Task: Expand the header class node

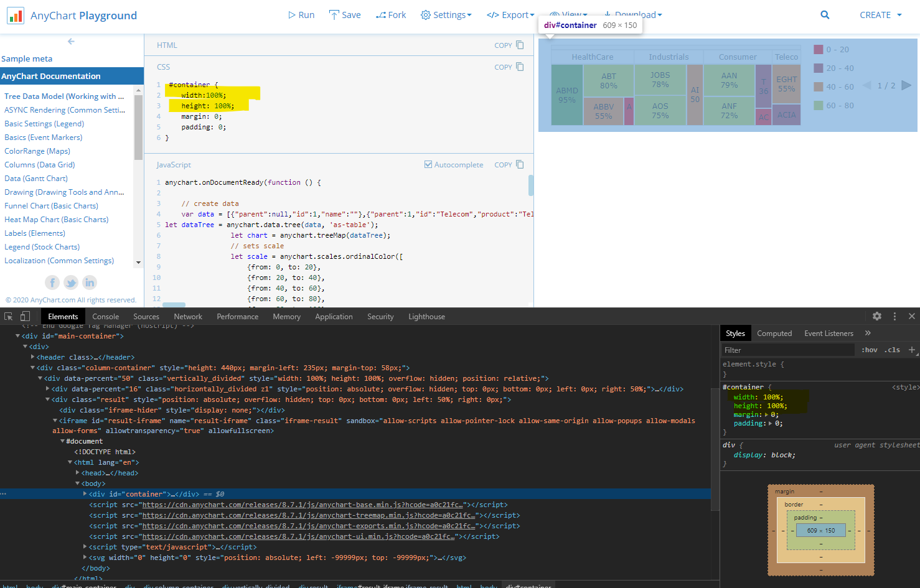Action: (x=32, y=357)
